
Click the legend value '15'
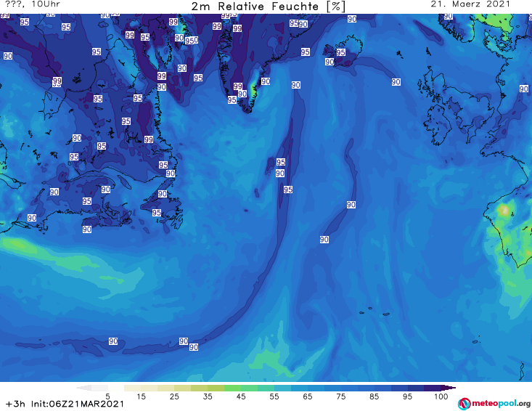141,396
